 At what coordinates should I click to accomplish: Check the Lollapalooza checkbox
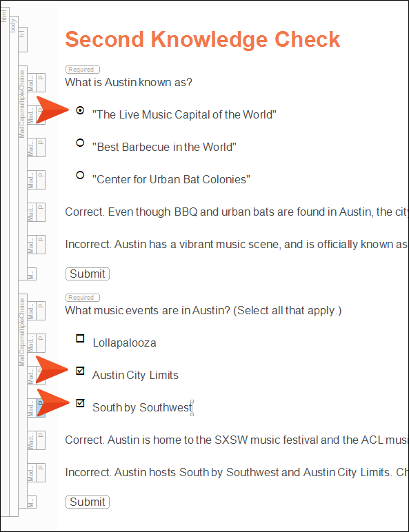click(80, 338)
